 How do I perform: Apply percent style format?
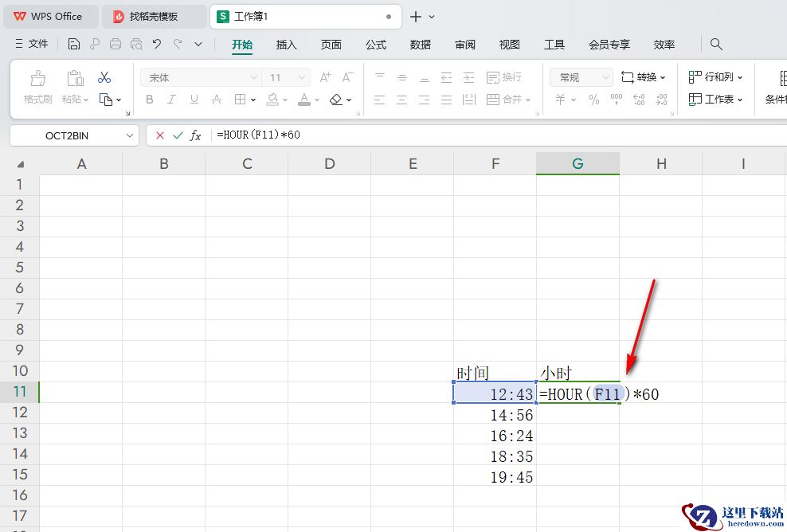tap(594, 100)
